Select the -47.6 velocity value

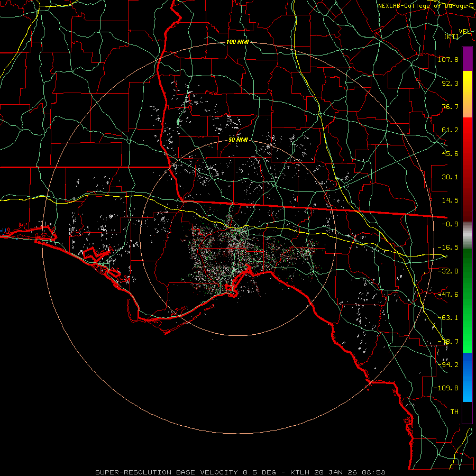tap(448, 295)
